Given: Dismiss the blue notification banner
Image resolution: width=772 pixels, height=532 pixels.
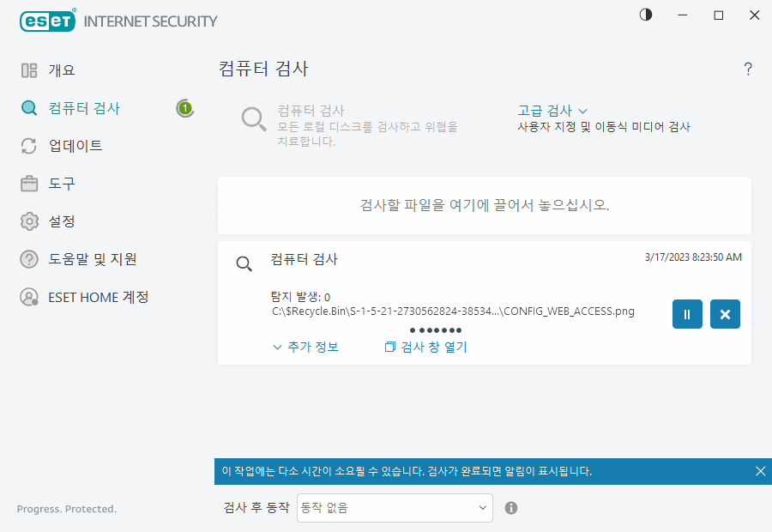Looking at the screenshot, I should (x=760, y=470).
